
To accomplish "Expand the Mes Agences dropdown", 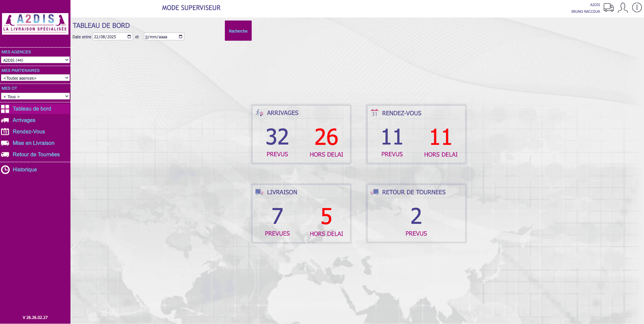I will pos(35,60).
